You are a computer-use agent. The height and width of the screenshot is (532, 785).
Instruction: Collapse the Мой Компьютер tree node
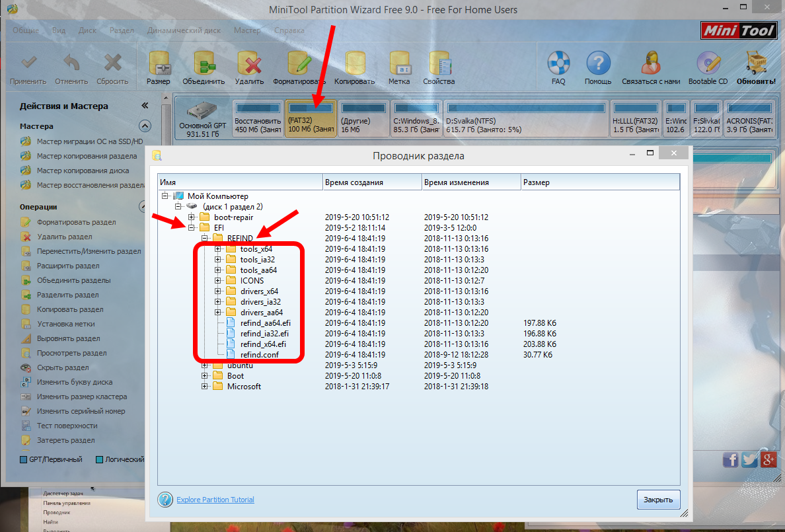165,196
